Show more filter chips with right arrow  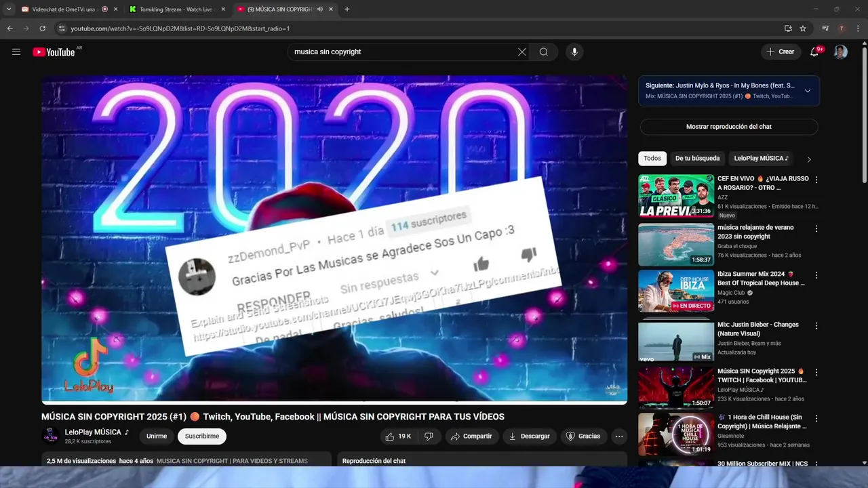(808, 159)
